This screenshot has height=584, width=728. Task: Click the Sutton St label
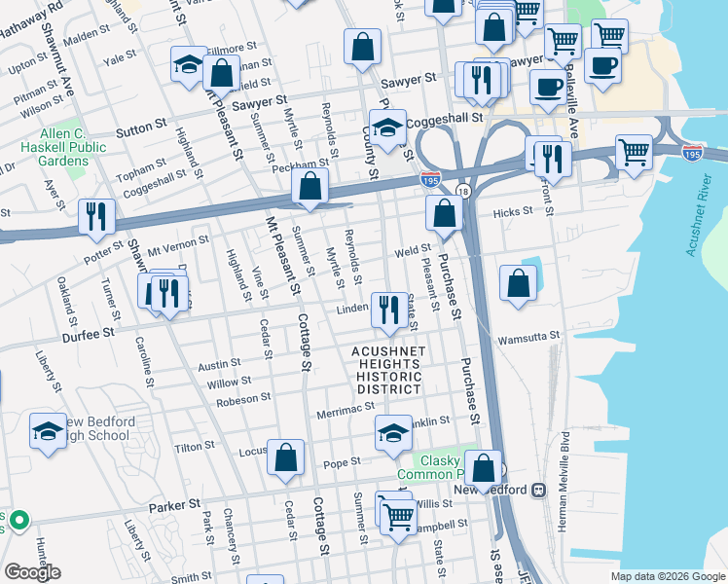pyautogui.click(x=141, y=128)
